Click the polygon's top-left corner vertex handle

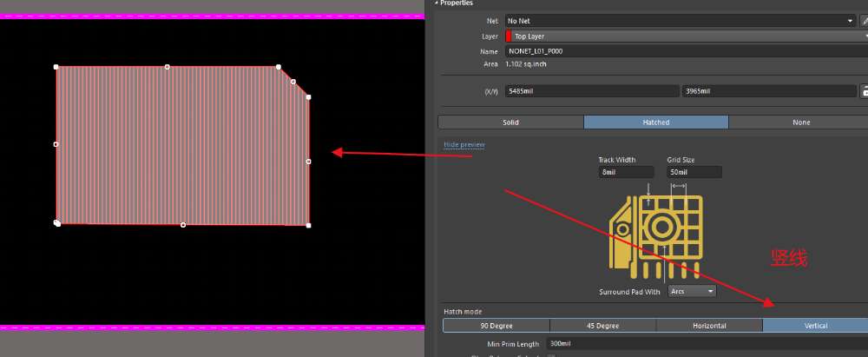click(56, 67)
